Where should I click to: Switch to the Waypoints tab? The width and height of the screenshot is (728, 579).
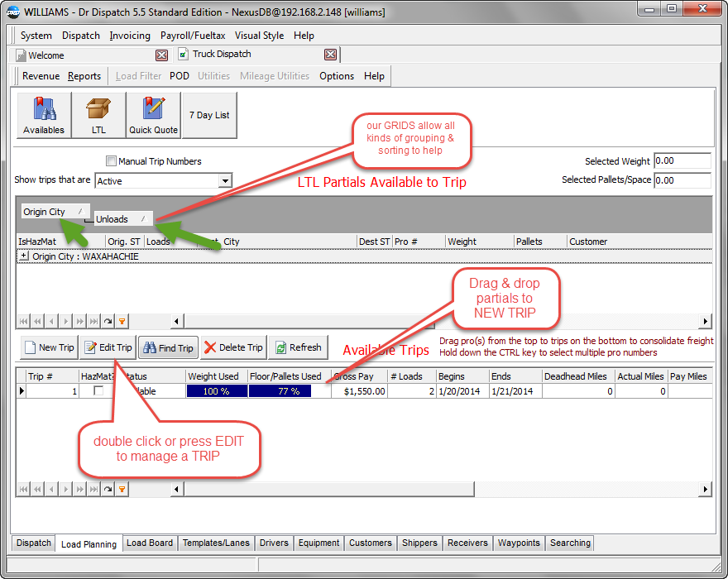coord(519,543)
